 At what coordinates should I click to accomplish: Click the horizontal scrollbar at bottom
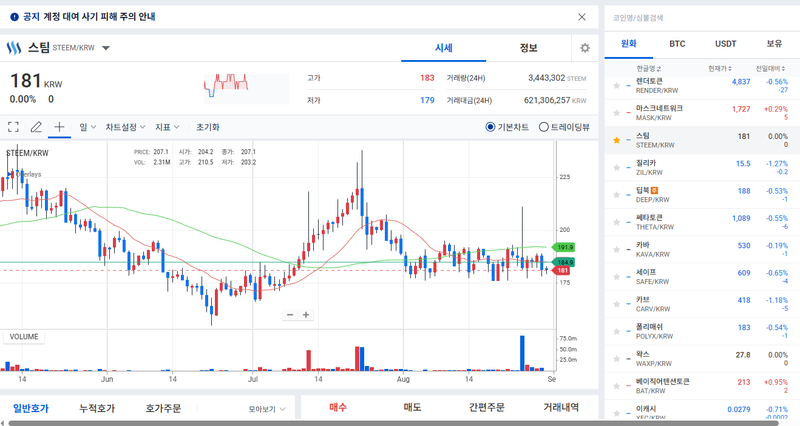393,423
